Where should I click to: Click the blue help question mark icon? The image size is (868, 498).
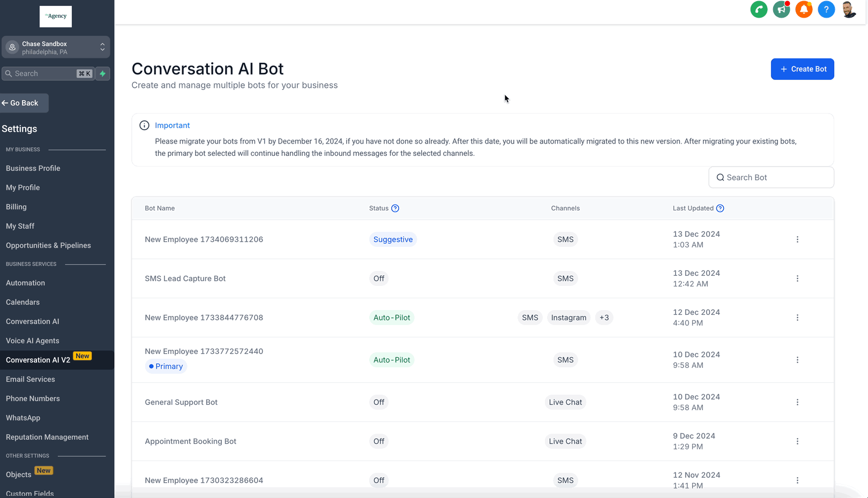pyautogui.click(x=826, y=10)
